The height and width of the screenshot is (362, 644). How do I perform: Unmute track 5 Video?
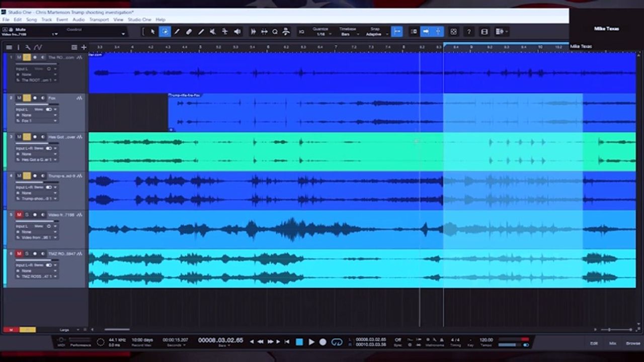(19, 215)
